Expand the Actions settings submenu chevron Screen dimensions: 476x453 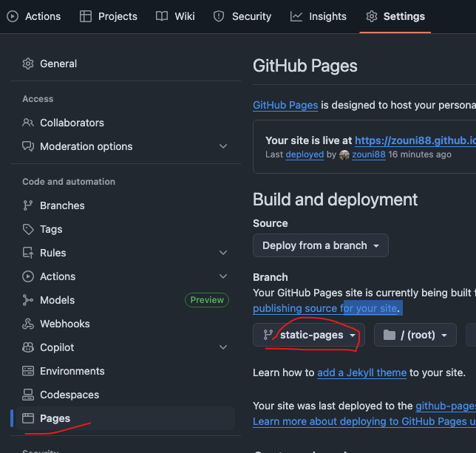(x=223, y=276)
